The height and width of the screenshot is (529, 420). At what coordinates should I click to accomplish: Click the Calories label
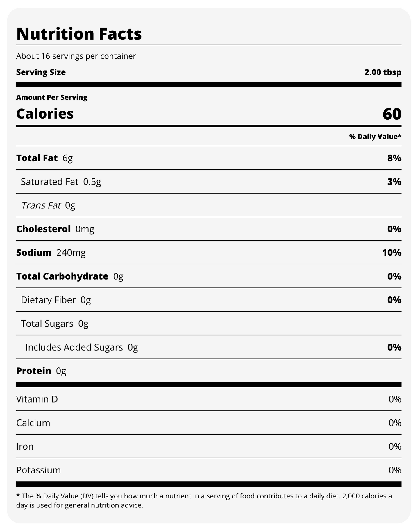click(45, 114)
